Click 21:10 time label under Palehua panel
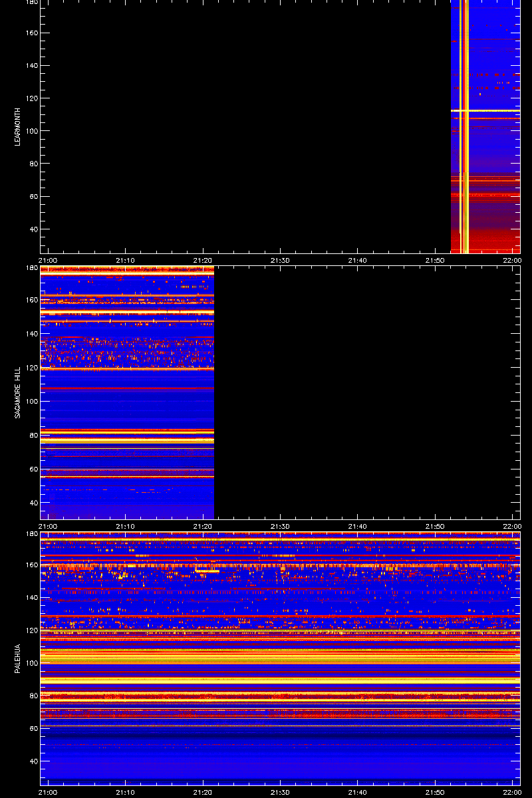Viewport: 532px width, 798px height. [125, 792]
